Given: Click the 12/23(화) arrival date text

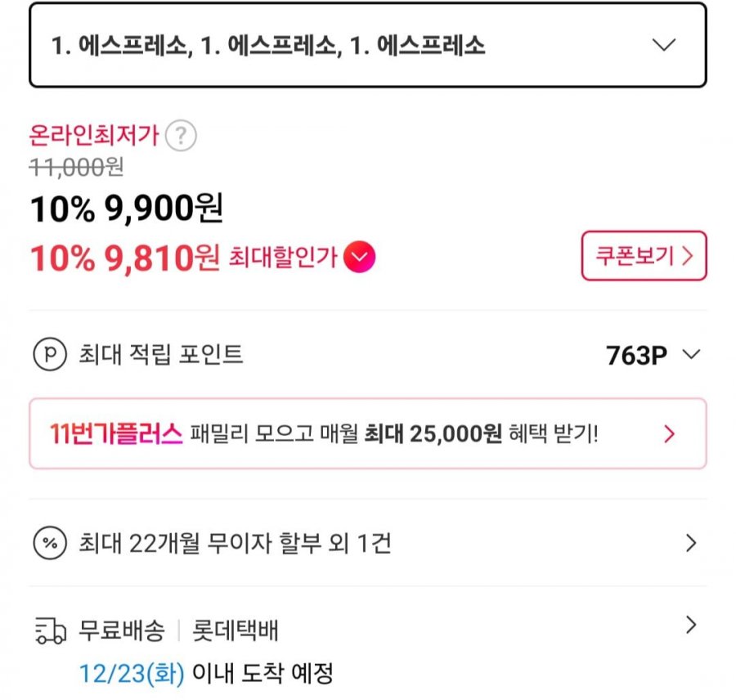Looking at the screenshot, I should click(x=132, y=674).
